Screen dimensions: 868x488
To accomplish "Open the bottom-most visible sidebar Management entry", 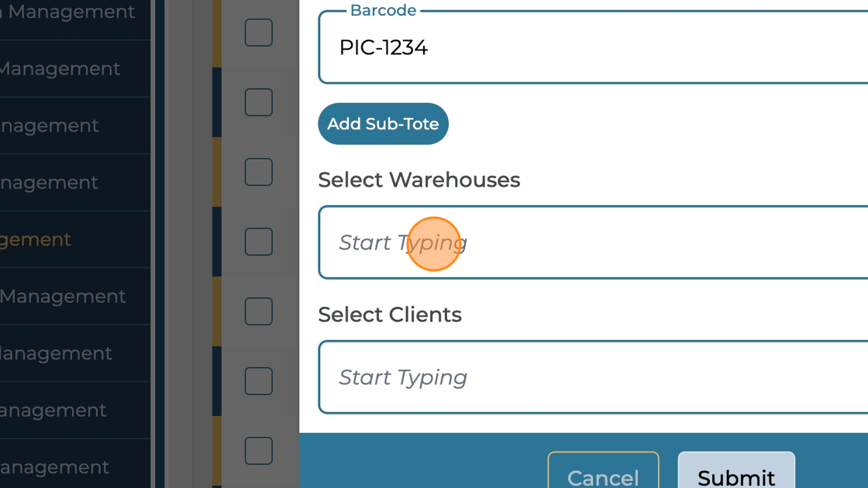I will (54, 467).
